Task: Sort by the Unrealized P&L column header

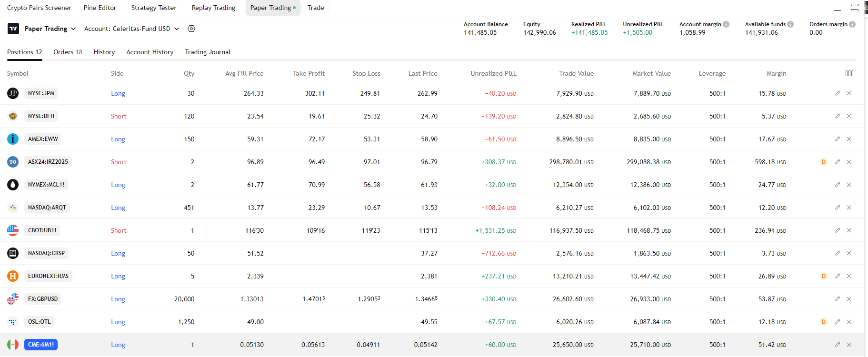Action: click(493, 73)
